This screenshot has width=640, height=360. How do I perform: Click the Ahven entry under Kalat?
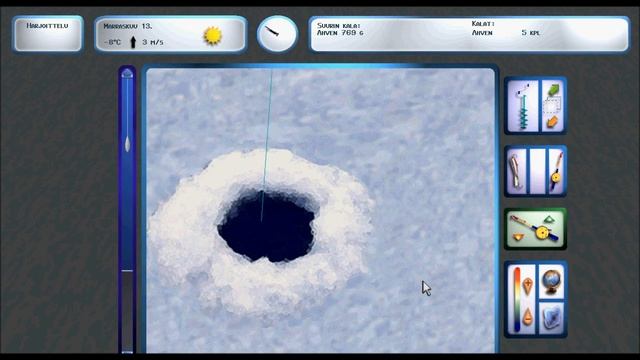[482, 33]
